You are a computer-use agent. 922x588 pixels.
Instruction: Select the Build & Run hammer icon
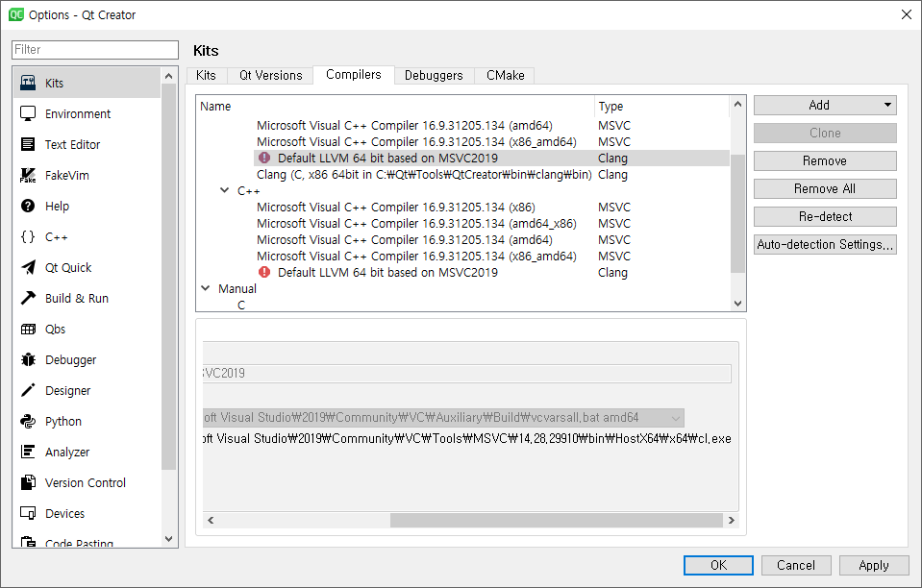point(28,299)
